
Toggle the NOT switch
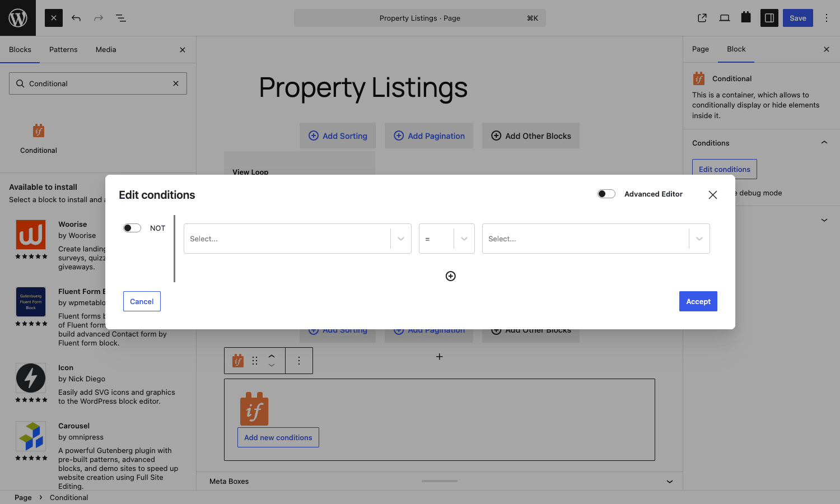click(132, 228)
